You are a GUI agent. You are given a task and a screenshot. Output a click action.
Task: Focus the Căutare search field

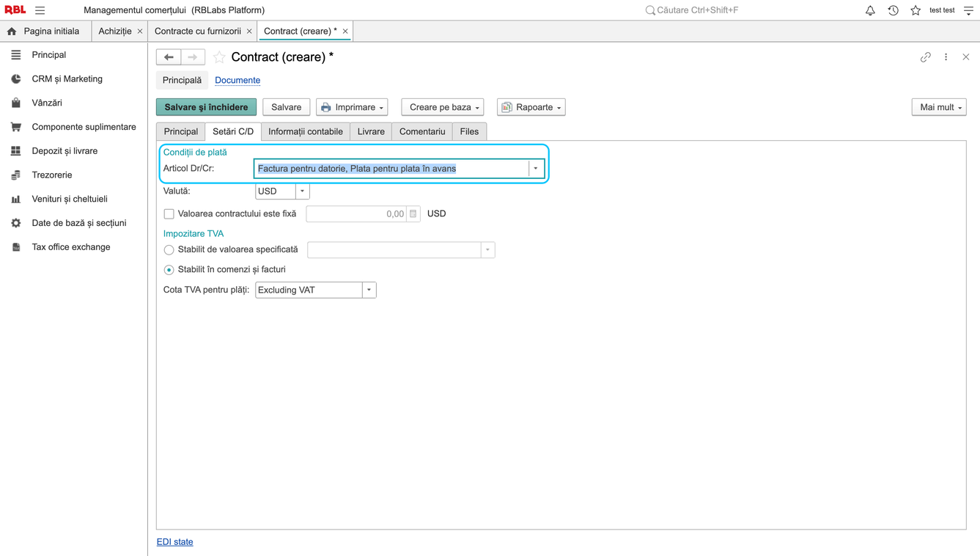697,10
